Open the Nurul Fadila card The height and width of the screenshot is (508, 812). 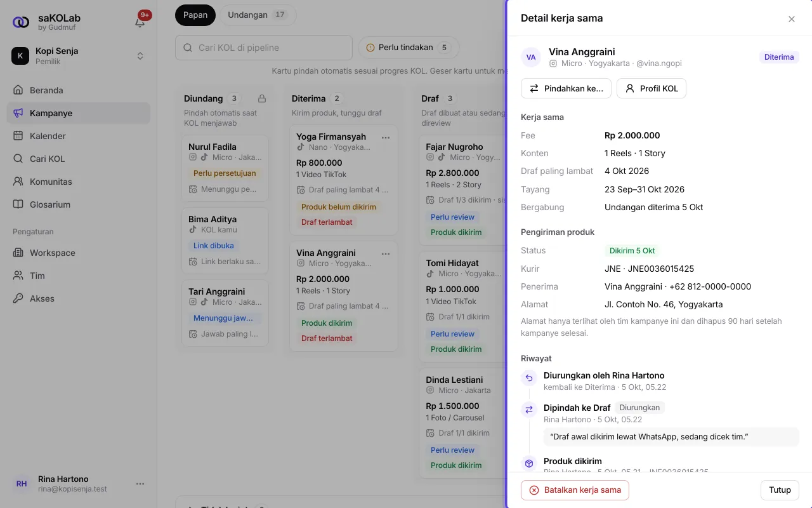pos(225,168)
